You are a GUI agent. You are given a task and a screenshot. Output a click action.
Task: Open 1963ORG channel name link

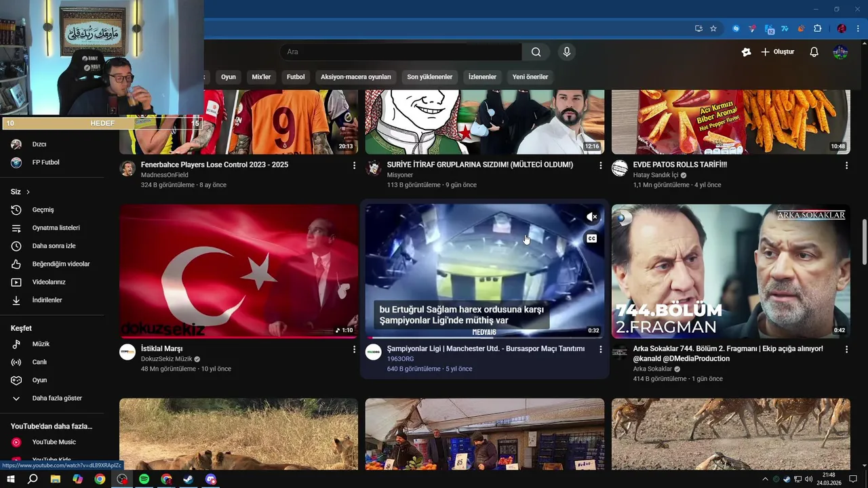tap(400, 359)
